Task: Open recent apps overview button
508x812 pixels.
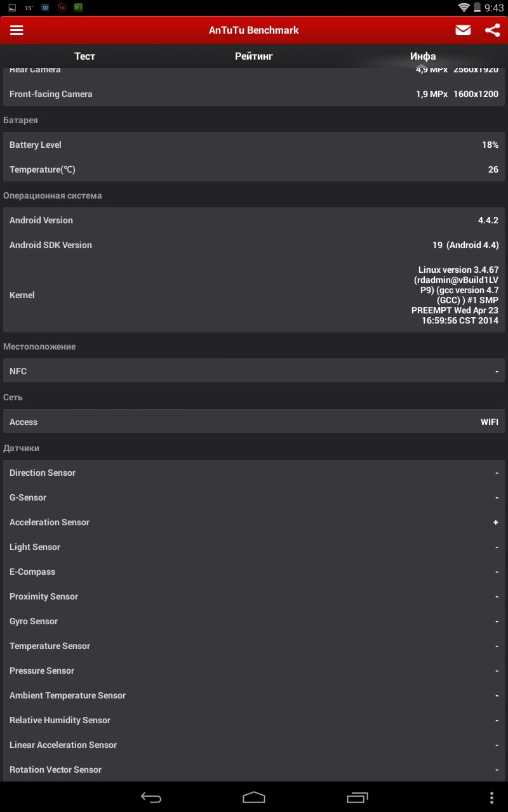Action: (357, 797)
